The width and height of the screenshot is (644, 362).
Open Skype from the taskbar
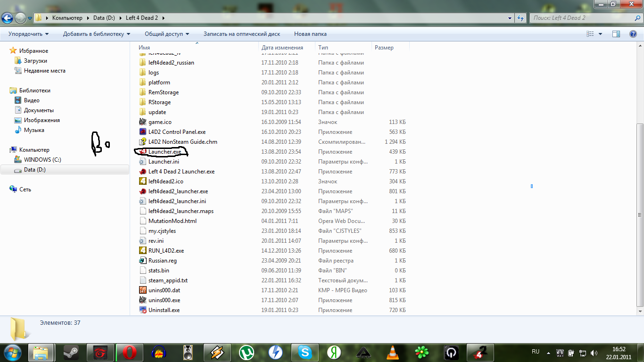(x=305, y=352)
